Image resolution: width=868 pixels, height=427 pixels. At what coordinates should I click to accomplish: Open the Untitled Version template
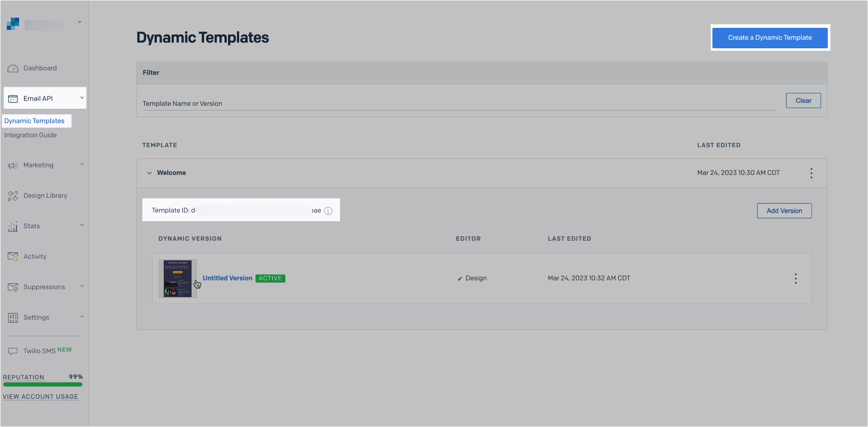(x=227, y=278)
